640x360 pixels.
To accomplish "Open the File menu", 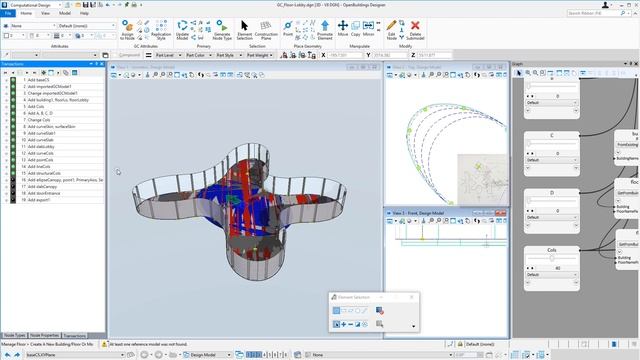I will click(8, 13).
